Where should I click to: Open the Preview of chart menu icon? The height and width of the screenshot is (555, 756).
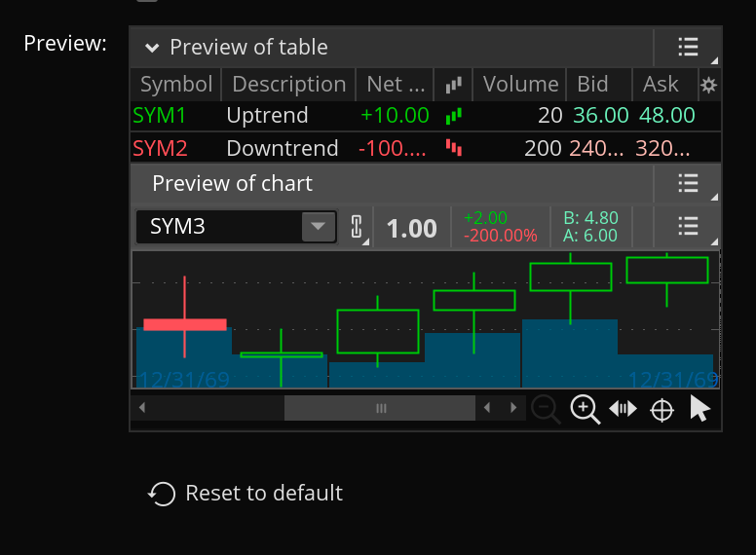pyautogui.click(x=688, y=183)
